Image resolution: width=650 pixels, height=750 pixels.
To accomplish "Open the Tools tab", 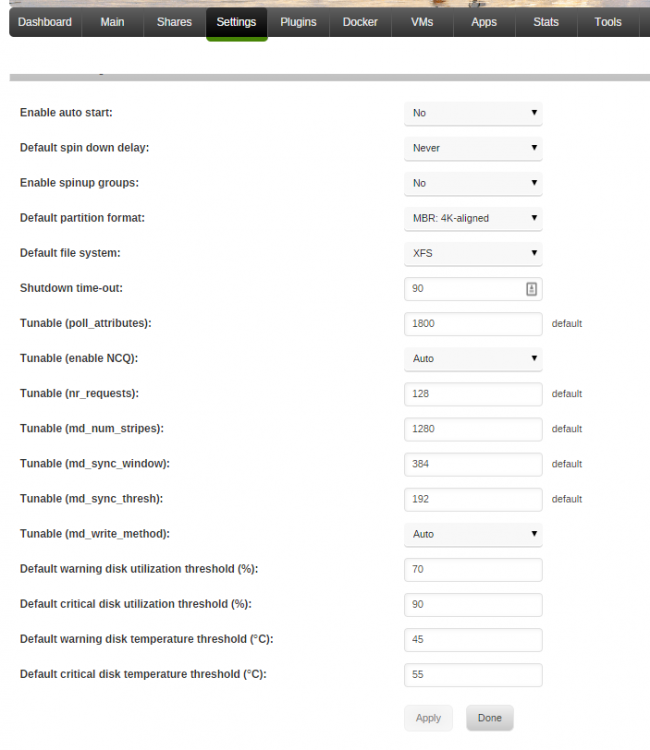I will (608, 22).
